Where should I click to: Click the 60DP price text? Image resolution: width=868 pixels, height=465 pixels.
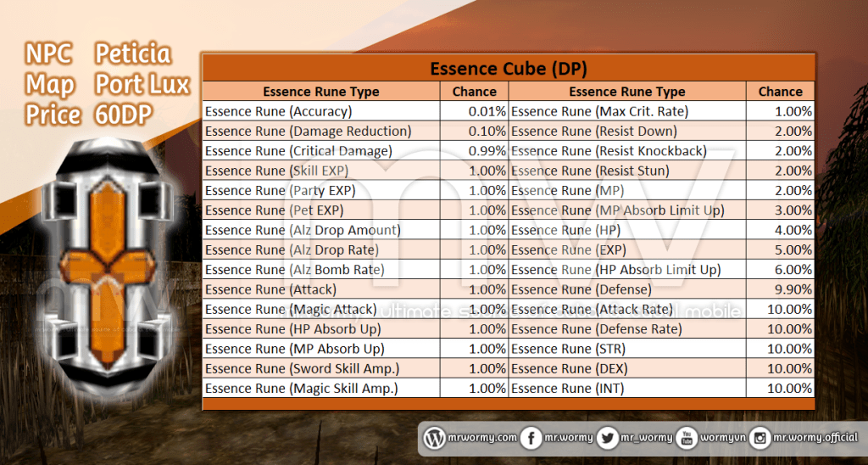pyautogui.click(x=124, y=115)
